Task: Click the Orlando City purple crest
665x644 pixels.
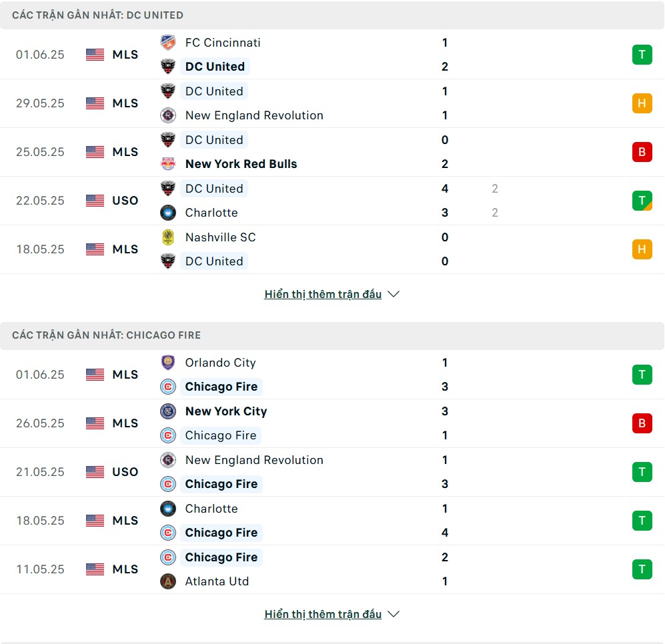Action: click(x=168, y=363)
